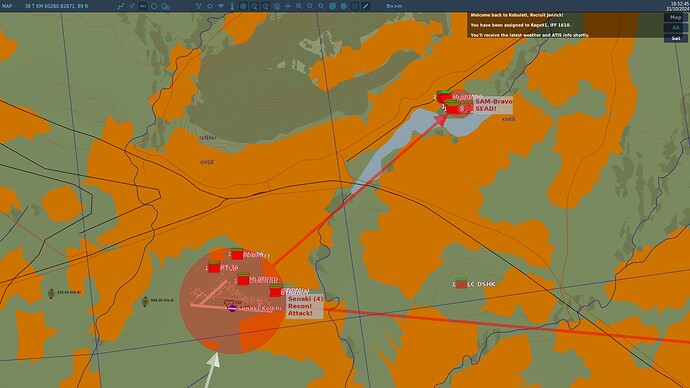Image resolution: width=690 pixels, height=388 pixels.
Task: Click the magnifier zoom-in icon
Action: [x=299, y=6]
